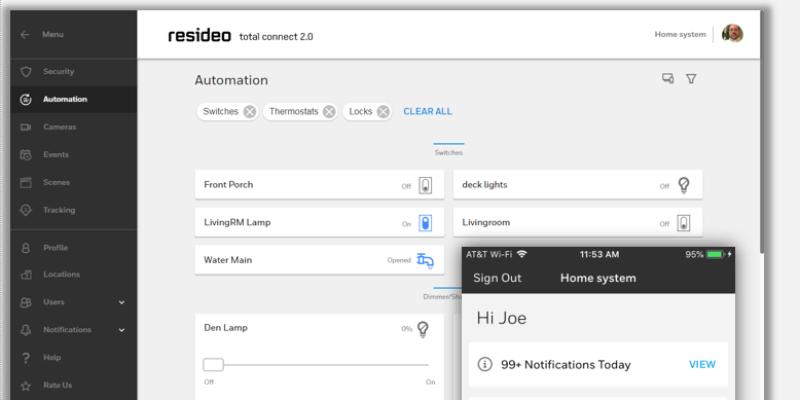The height and width of the screenshot is (400, 800).
Task: Click the Water Main valve icon
Action: coord(425,260)
